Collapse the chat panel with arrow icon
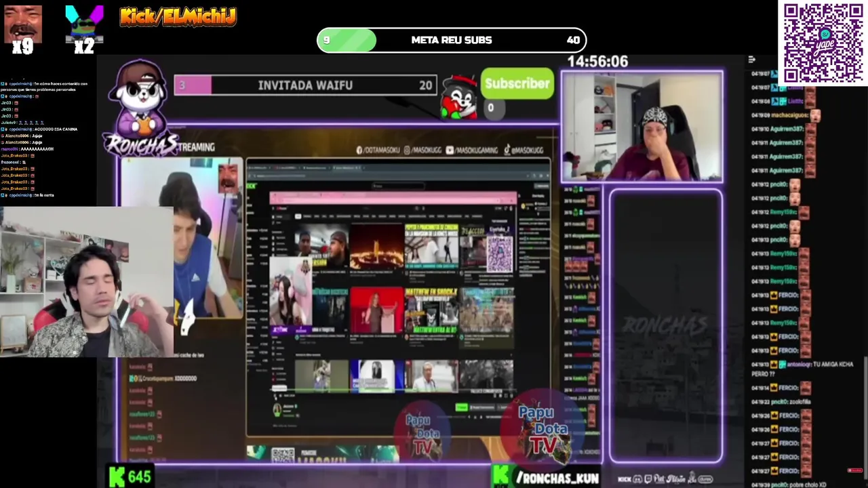Viewport: 868px width, 488px height. (751, 60)
